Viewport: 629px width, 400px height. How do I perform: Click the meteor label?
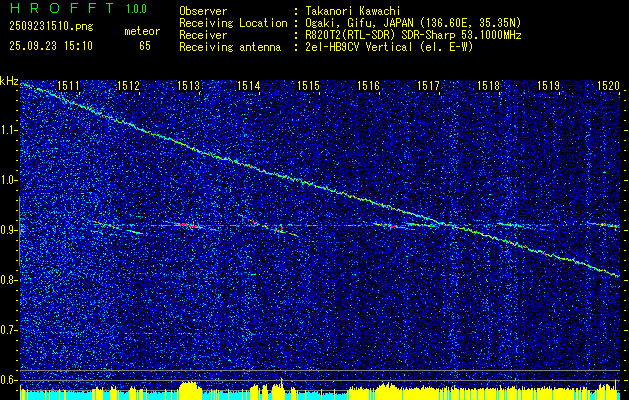coord(142,31)
